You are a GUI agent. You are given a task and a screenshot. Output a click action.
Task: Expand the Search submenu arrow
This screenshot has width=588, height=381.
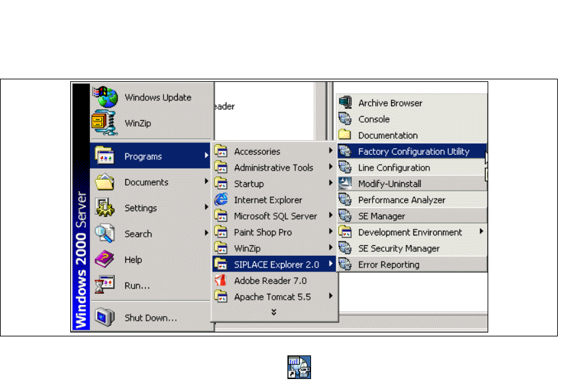206,233
